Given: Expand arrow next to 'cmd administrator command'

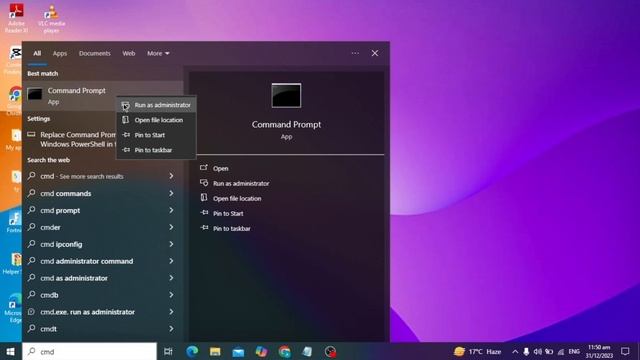Looking at the screenshot, I should point(171,261).
